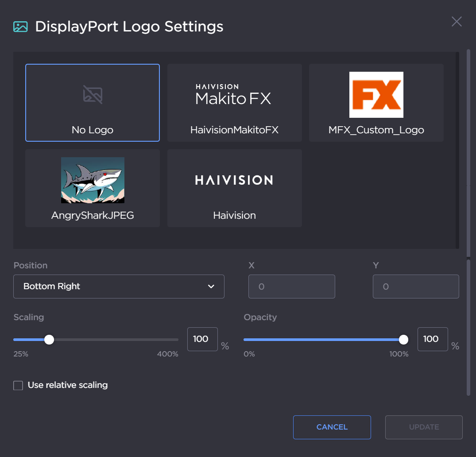Close the DisplayPort Logo Settings dialog

pos(457,22)
